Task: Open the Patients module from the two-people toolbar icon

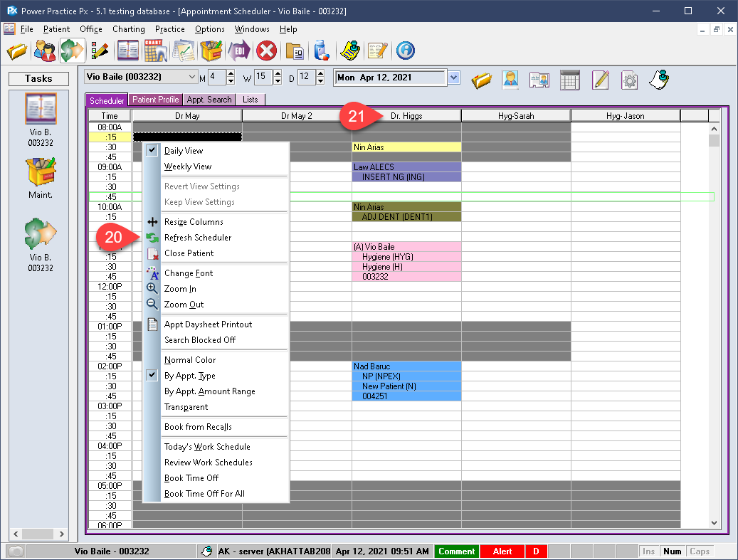Action: [45, 51]
